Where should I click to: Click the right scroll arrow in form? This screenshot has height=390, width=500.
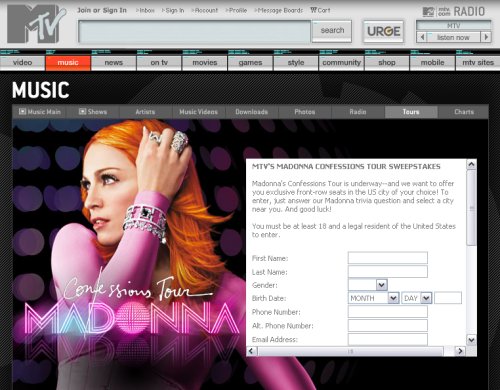460,351
